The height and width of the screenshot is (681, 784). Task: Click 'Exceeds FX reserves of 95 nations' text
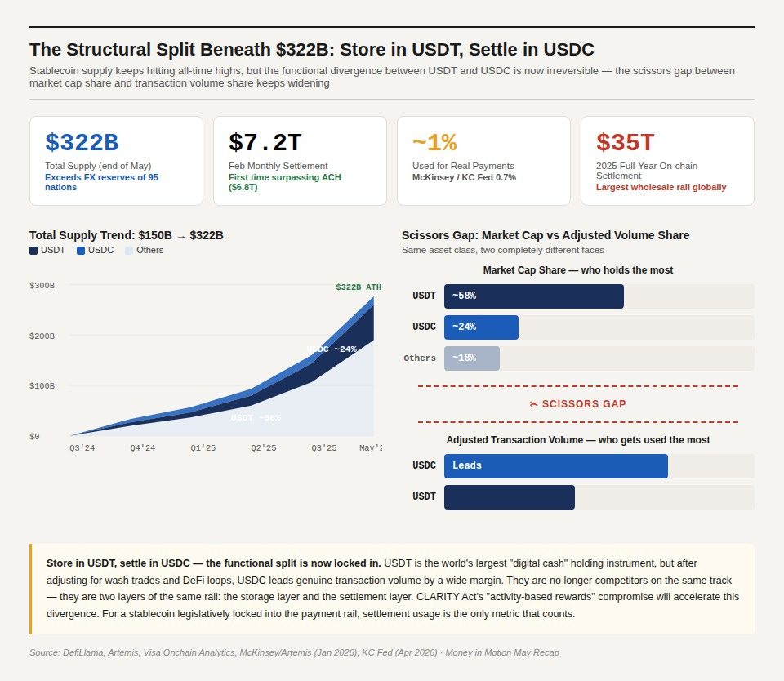101,183
